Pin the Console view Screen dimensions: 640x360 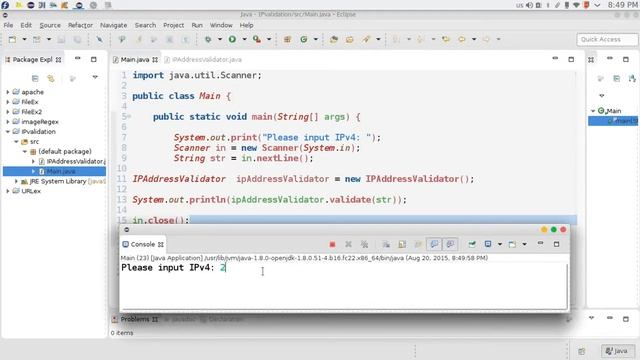click(472, 244)
